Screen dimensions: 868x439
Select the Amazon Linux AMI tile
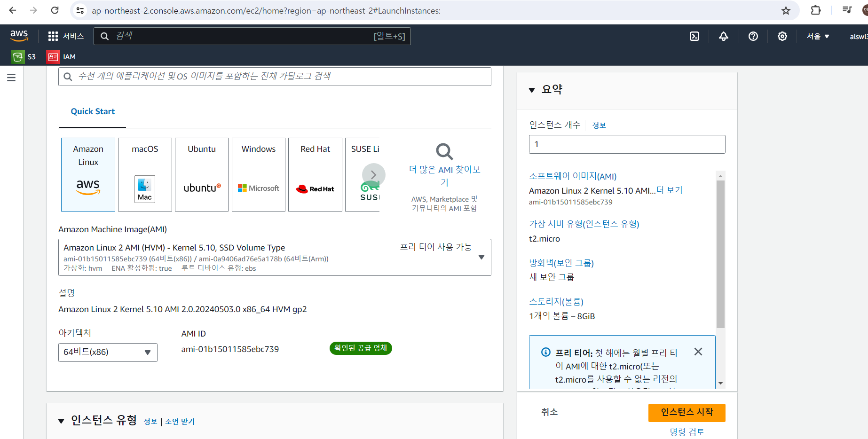pyautogui.click(x=88, y=174)
